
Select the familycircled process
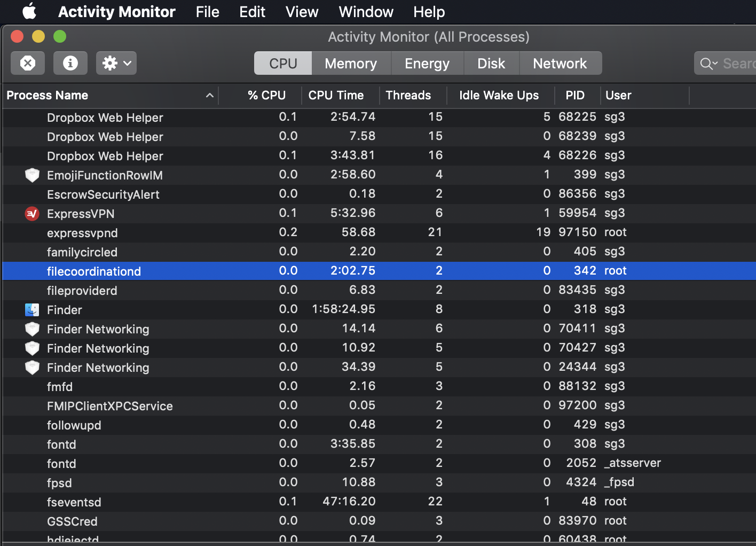pyautogui.click(x=379, y=252)
